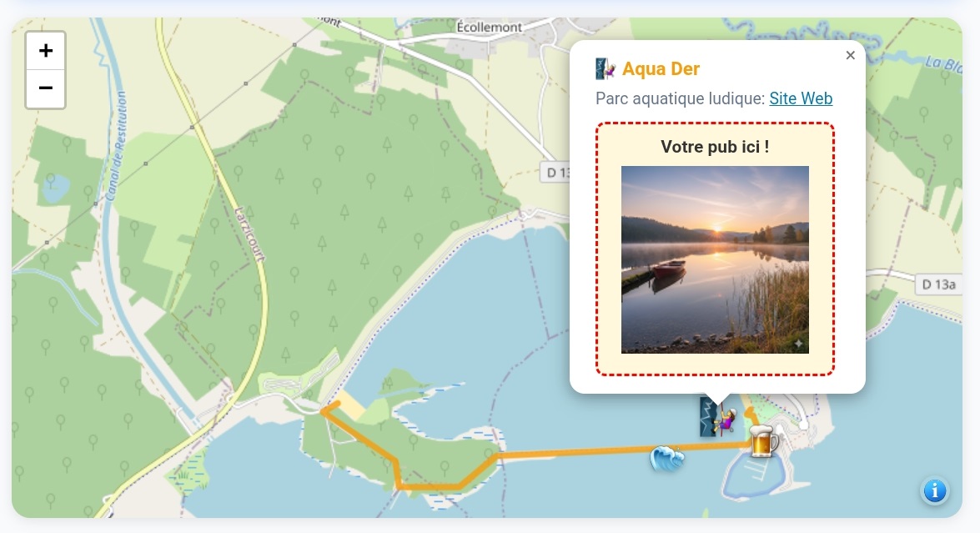This screenshot has width=980, height=533.
Task: Click the "Parc aquatique ludique" description text
Action: click(680, 98)
